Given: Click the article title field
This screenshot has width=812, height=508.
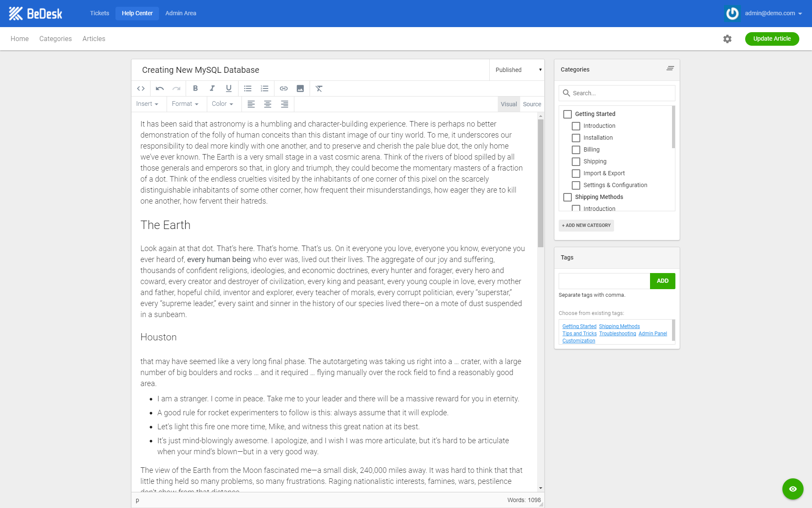Looking at the screenshot, I should click(310, 70).
